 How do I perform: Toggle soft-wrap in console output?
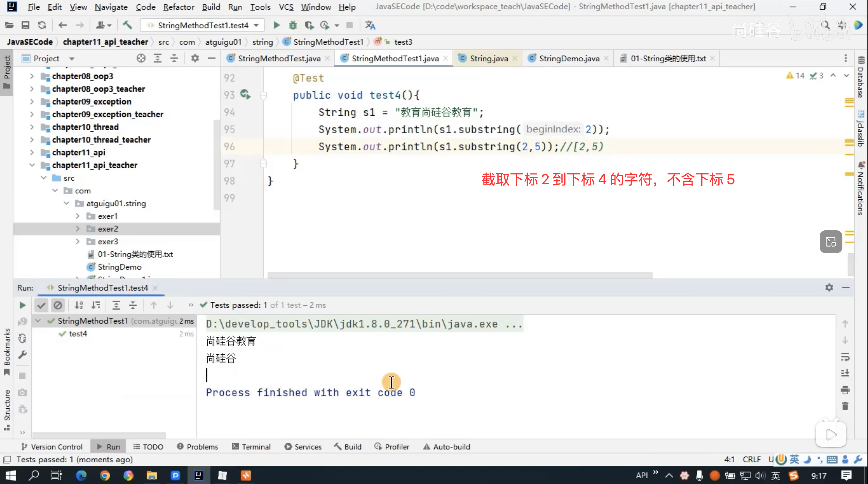pos(845,357)
